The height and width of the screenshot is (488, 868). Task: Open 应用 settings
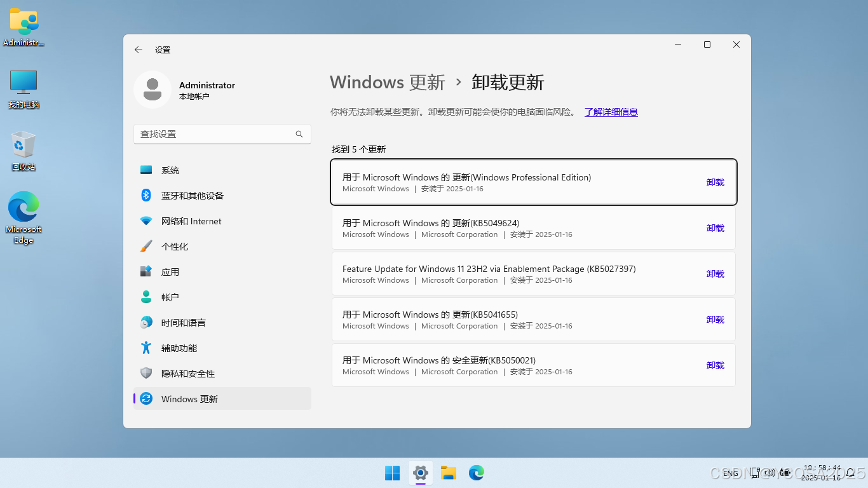click(222, 272)
